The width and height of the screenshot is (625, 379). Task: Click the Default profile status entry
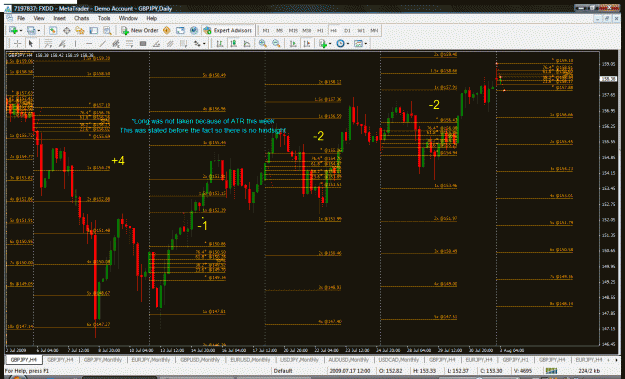(283, 371)
